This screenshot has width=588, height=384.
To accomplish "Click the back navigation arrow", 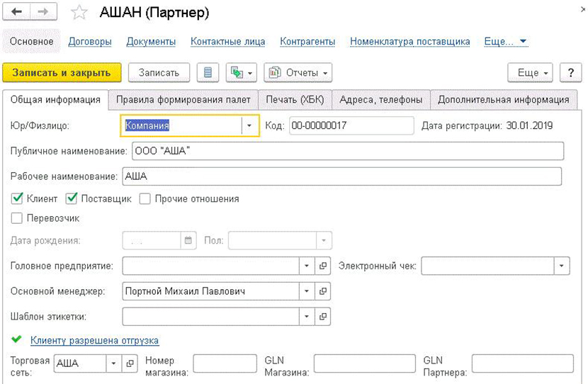I will coord(18,13).
